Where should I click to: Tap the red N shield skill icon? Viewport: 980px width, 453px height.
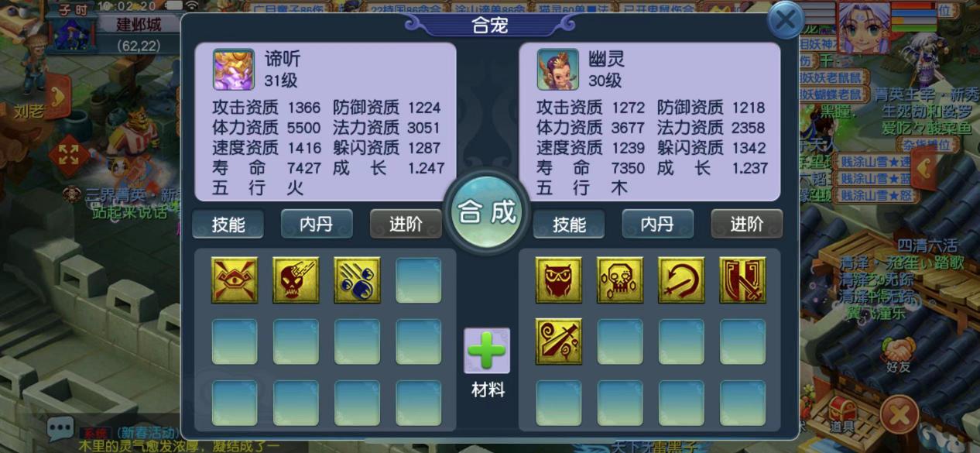742,280
